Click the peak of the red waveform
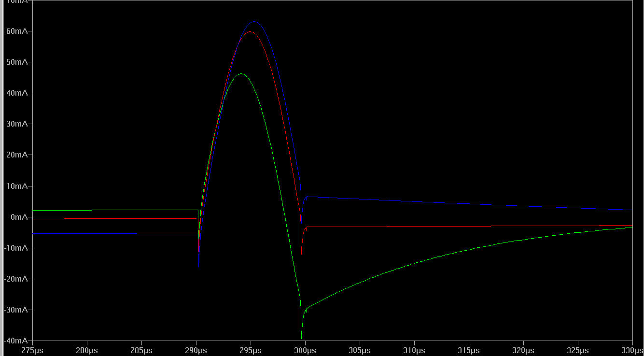644x356 pixels. click(x=250, y=32)
